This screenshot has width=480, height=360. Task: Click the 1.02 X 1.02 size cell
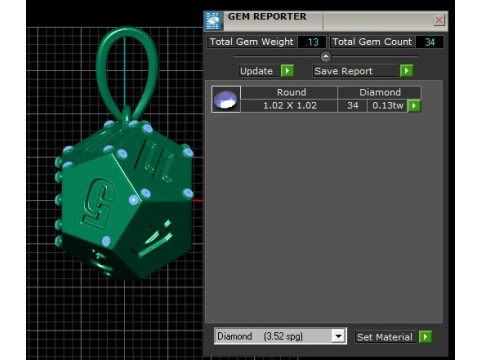[x=289, y=106]
